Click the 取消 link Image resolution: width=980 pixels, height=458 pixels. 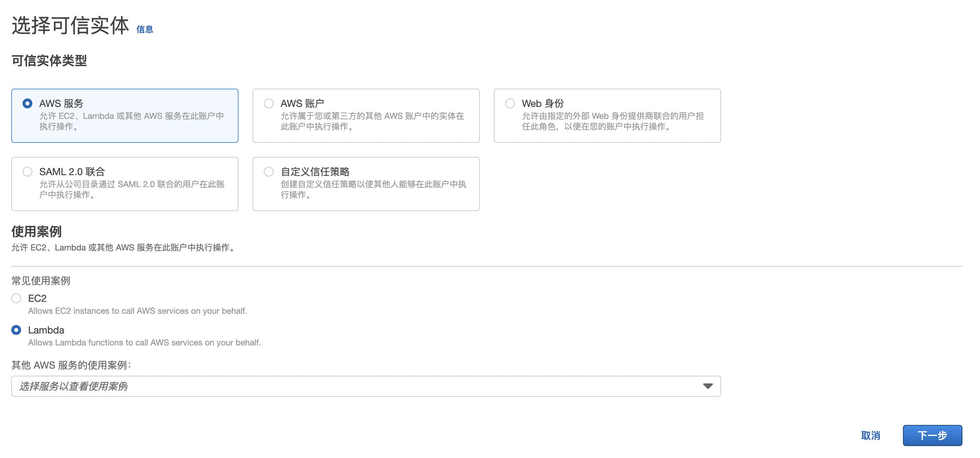871,435
